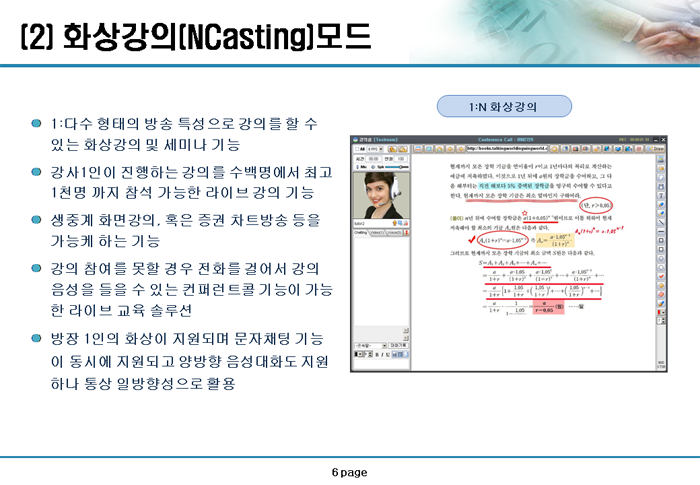Click the button right of chat font dropdown
Image resolution: width=700 pixels, height=485 pixels.
point(398,346)
